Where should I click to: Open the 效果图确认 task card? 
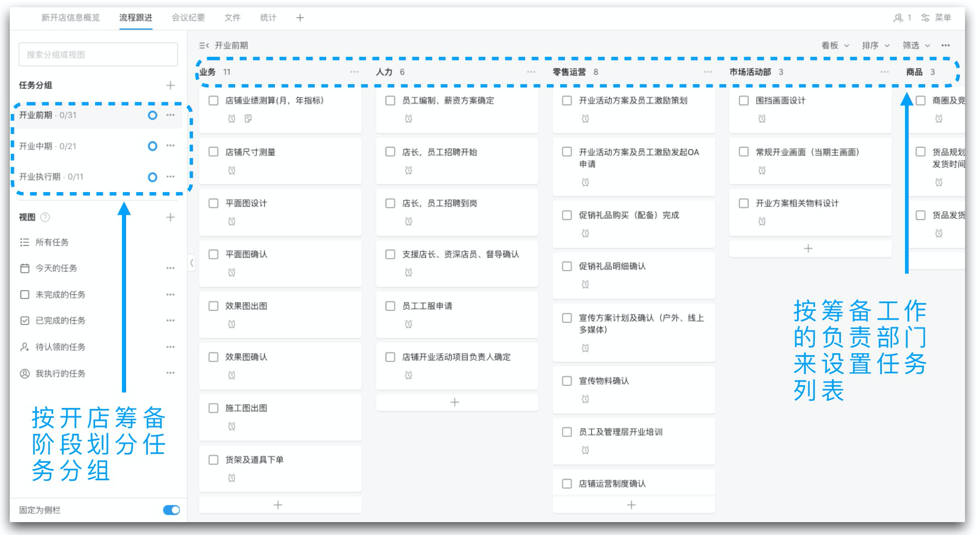pyautogui.click(x=280, y=366)
